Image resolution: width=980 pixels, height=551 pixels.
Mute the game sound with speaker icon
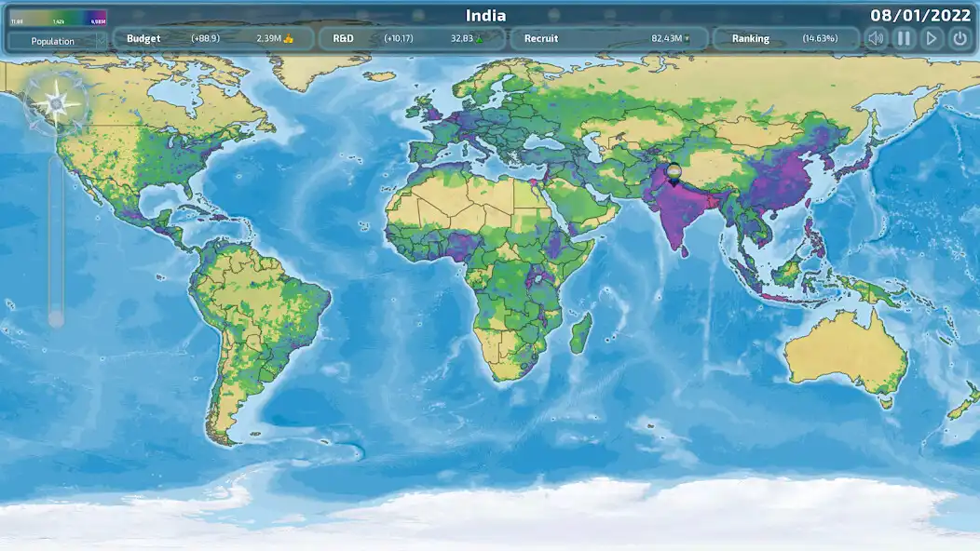pos(875,38)
